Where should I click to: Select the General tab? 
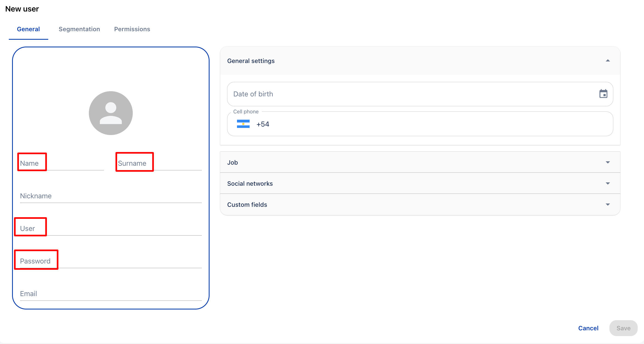click(28, 29)
